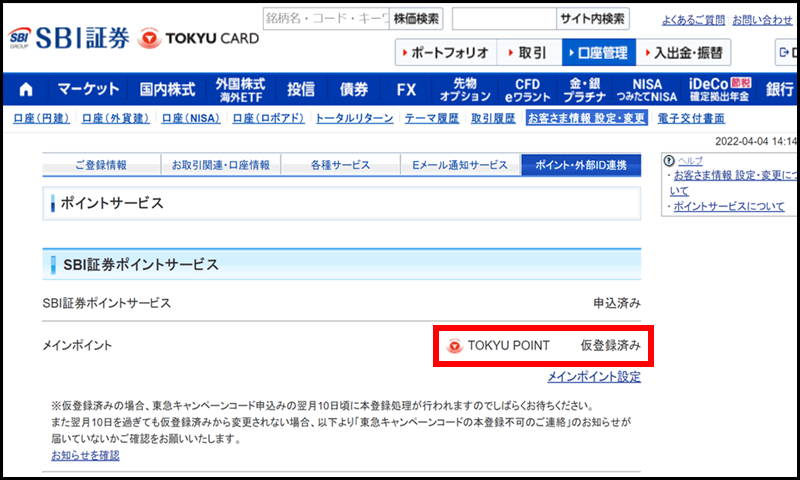Open the 口座(ロボアド) submenu link
The image size is (800, 480).
(x=268, y=118)
